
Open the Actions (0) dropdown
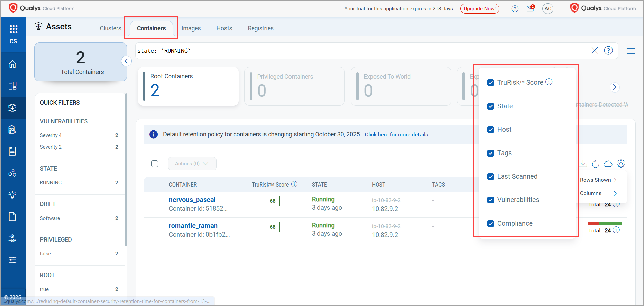[x=192, y=164]
